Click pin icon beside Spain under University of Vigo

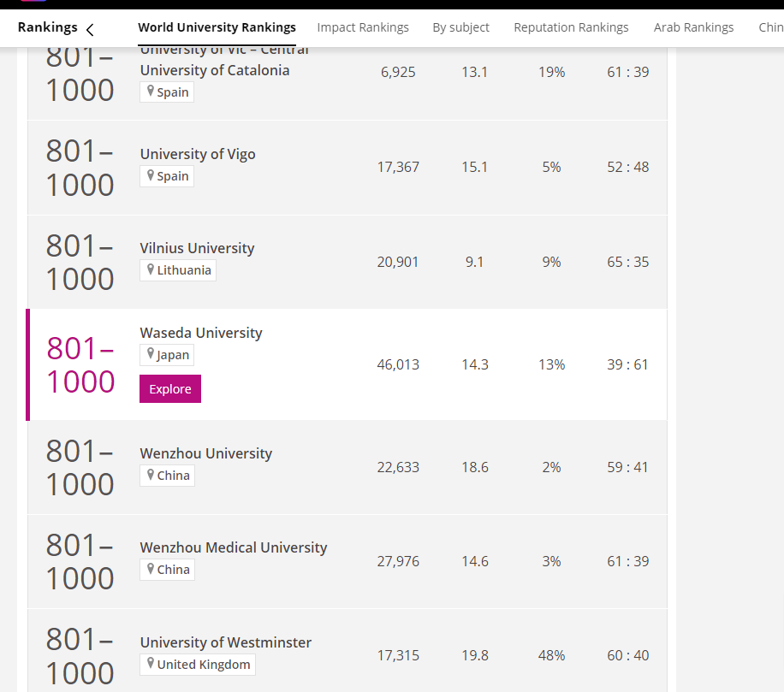pyautogui.click(x=151, y=174)
